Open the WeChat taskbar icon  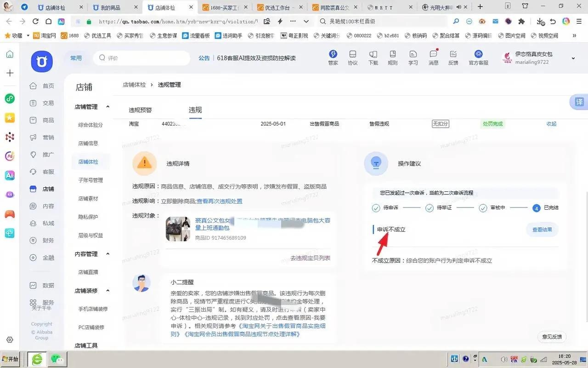tap(58, 359)
